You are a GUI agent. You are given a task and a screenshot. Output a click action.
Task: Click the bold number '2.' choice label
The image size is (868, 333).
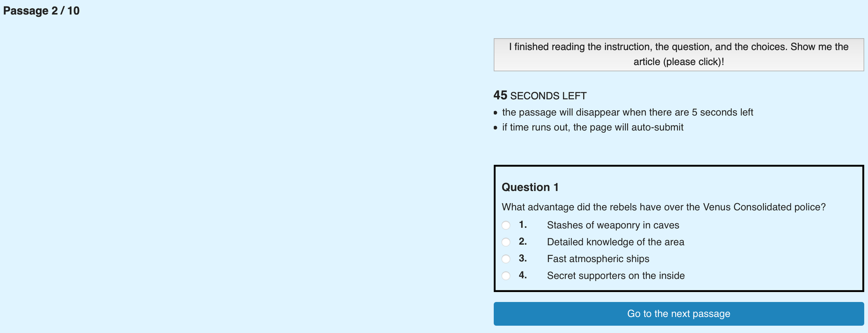(x=522, y=242)
